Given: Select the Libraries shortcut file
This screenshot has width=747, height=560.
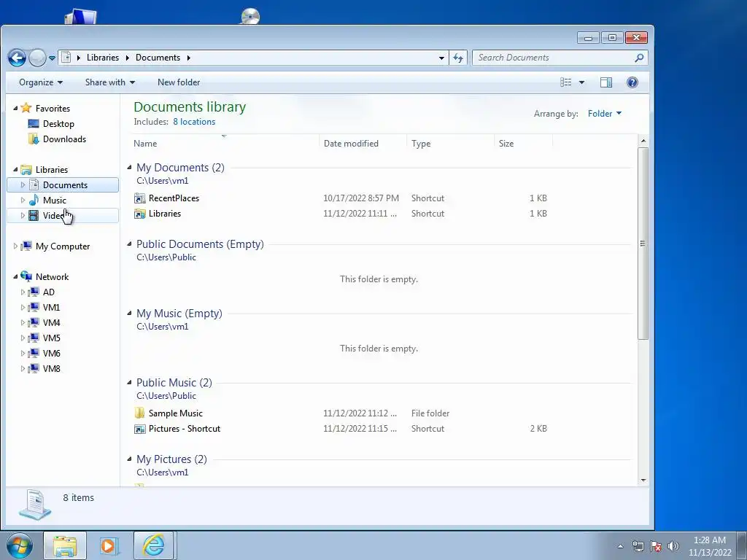Looking at the screenshot, I should tap(164, 214).
